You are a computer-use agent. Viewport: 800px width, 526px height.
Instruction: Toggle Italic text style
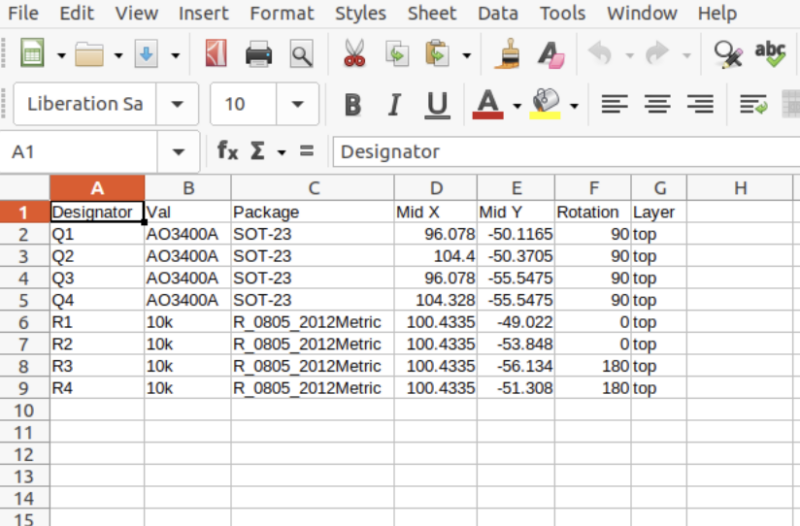tap(394, 104)
